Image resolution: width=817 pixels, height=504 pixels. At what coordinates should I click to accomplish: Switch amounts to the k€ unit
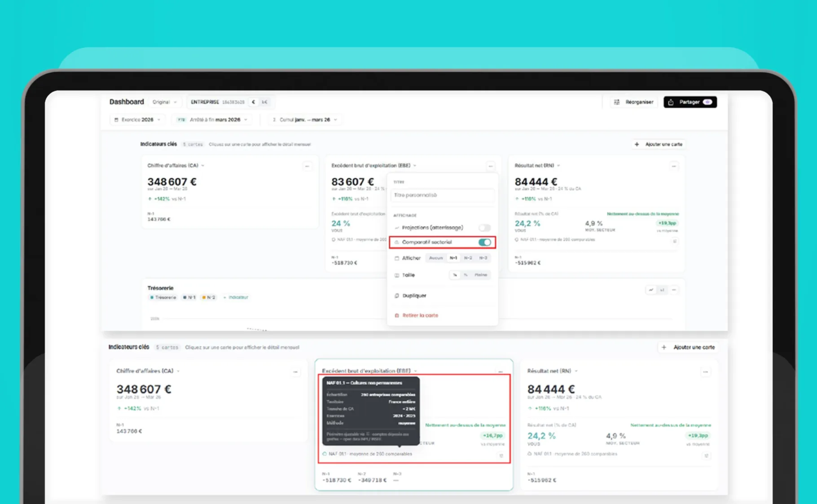[x=264, y=102]
